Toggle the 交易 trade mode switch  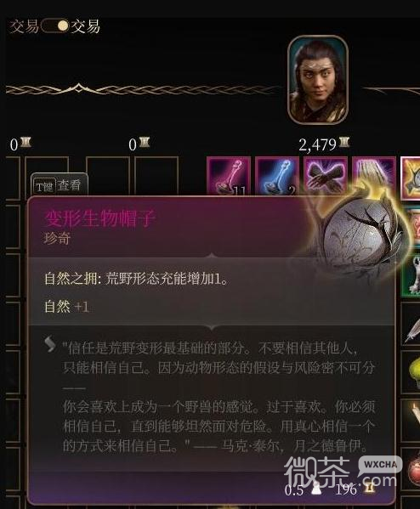coord(55,26)
